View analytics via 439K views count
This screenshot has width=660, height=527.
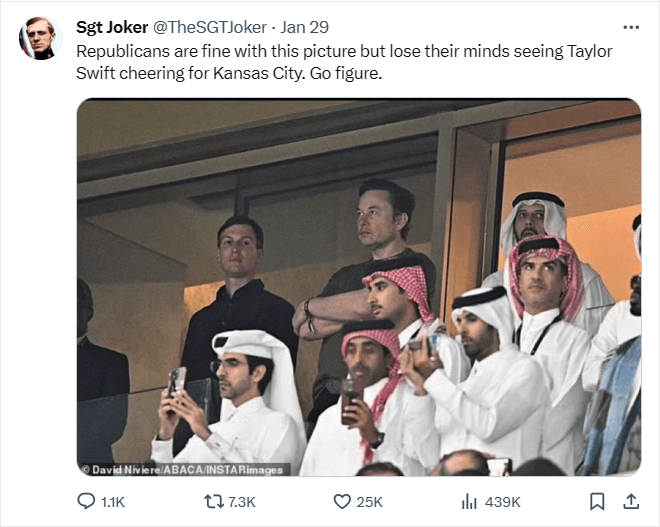(500, 502)
